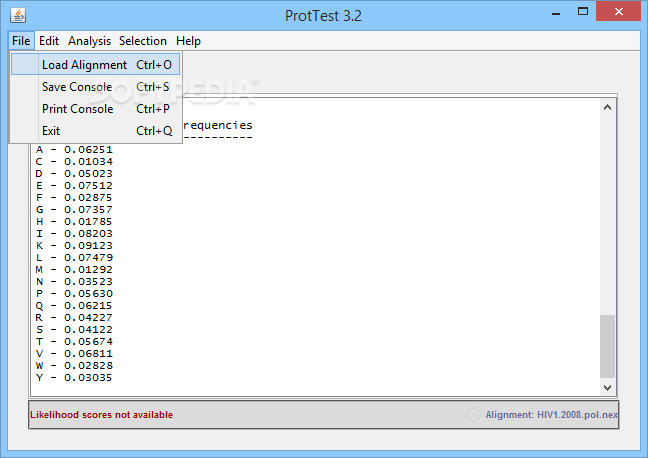Open the Analysis menu
The width and height of the screenshot is (648, 458).
click(x=89, y=41)
